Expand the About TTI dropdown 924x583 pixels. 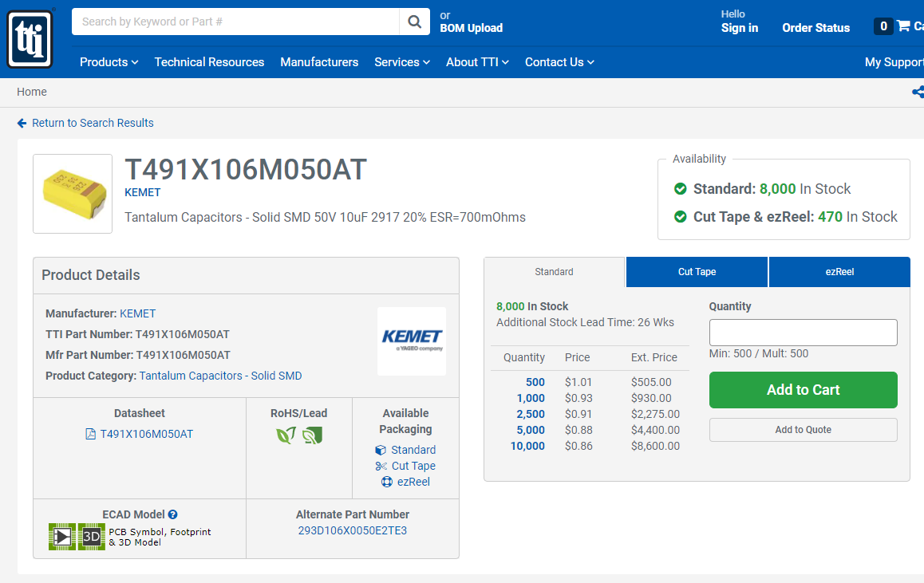(477, 62)
